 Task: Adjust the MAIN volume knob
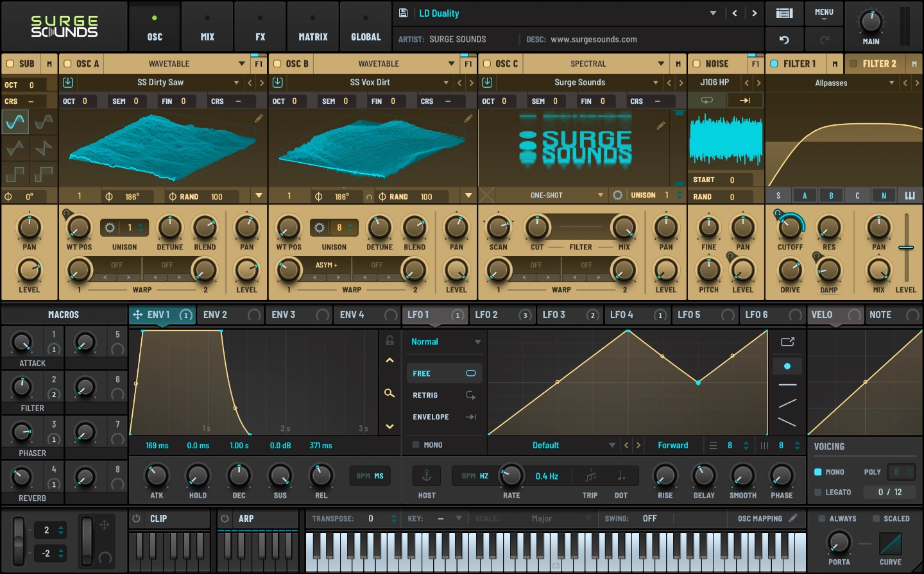pyautogui.click(x=871, y=22)
